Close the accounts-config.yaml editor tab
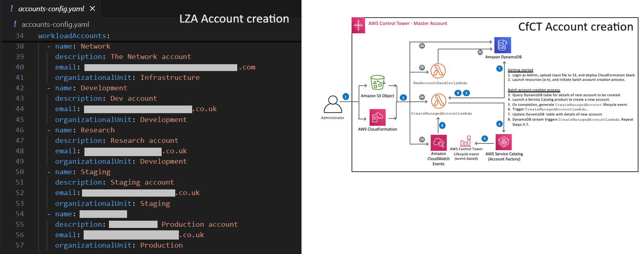The image size is (644, 254). click(x=92, y=8)
